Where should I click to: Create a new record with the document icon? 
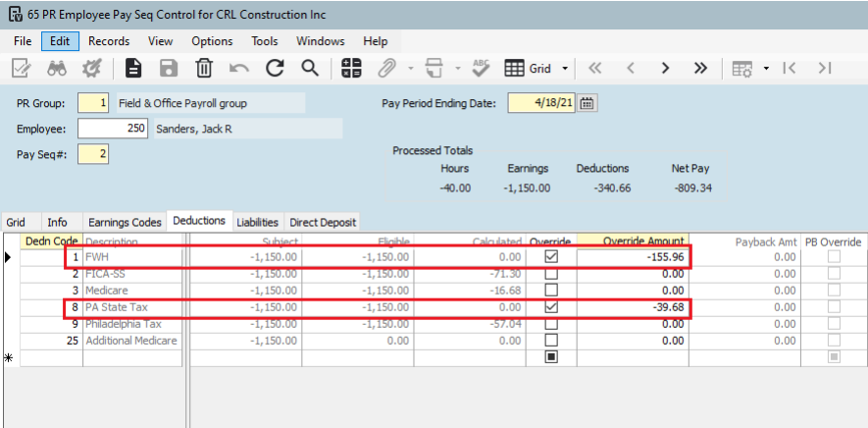133,68
